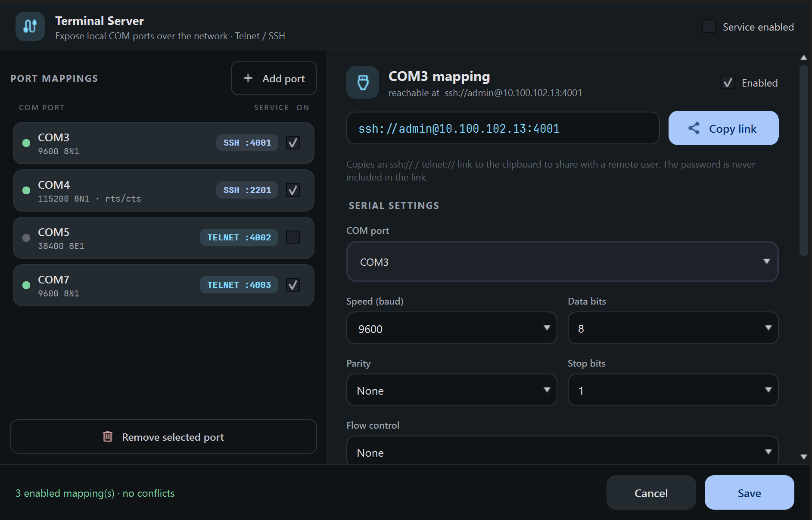Click the TELNET :4002 badge
The height and width of the screenshot is (520, 812).
pyautogui.click(x=239, y=237)
